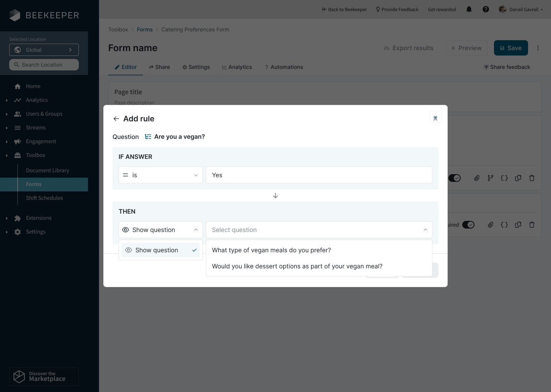Click the second question's curly braces icon
The width and height of the screenshot is (551, 392).
click(x=504, y=225)
